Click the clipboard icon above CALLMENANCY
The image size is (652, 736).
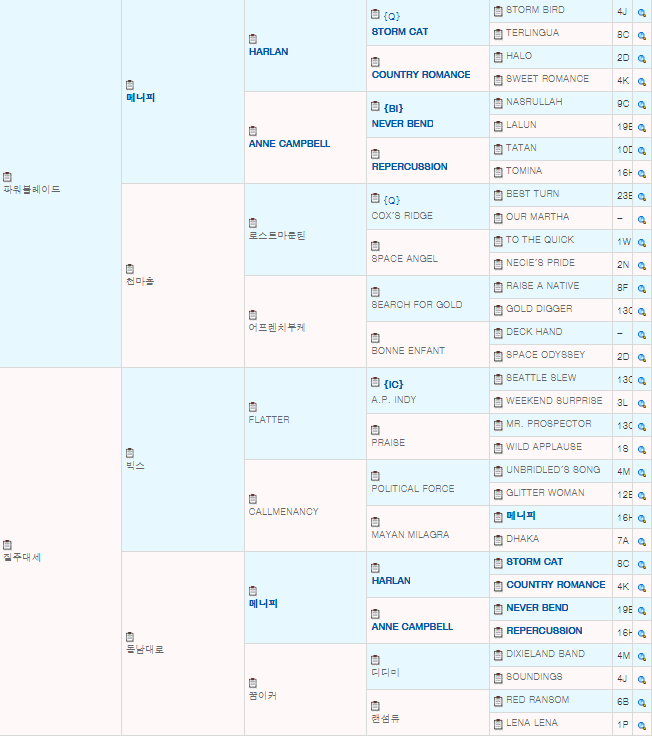pyautogui.click(x=253, y=498)
